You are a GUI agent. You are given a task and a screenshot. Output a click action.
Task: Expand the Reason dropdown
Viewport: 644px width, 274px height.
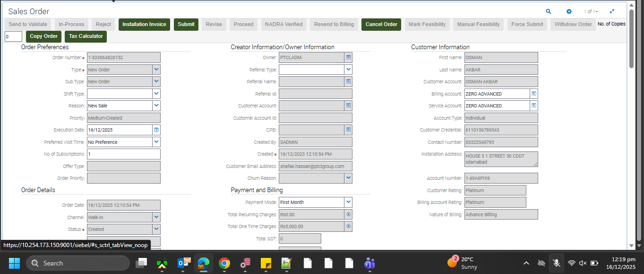156,106
